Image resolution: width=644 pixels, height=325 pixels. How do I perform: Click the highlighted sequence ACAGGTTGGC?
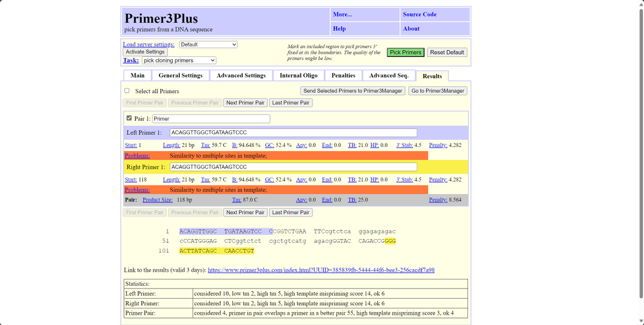click(x=198, y=232)
